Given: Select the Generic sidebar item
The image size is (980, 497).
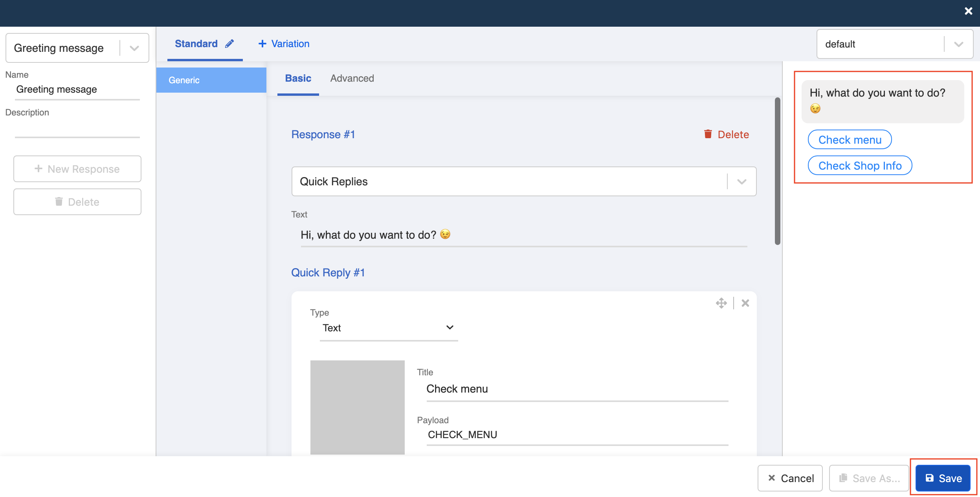Looking at the screenshot, I should 211,80.
